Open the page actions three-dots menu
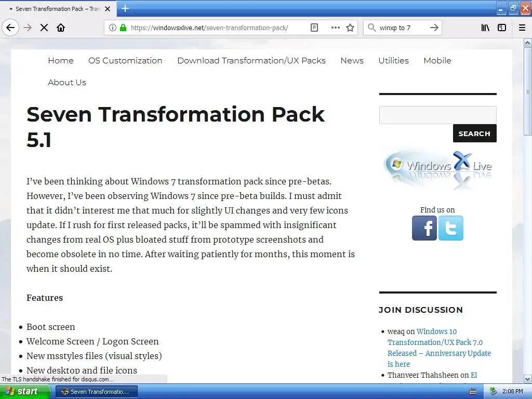This screenshot has width=532, height=399. (x=335, y=28)
